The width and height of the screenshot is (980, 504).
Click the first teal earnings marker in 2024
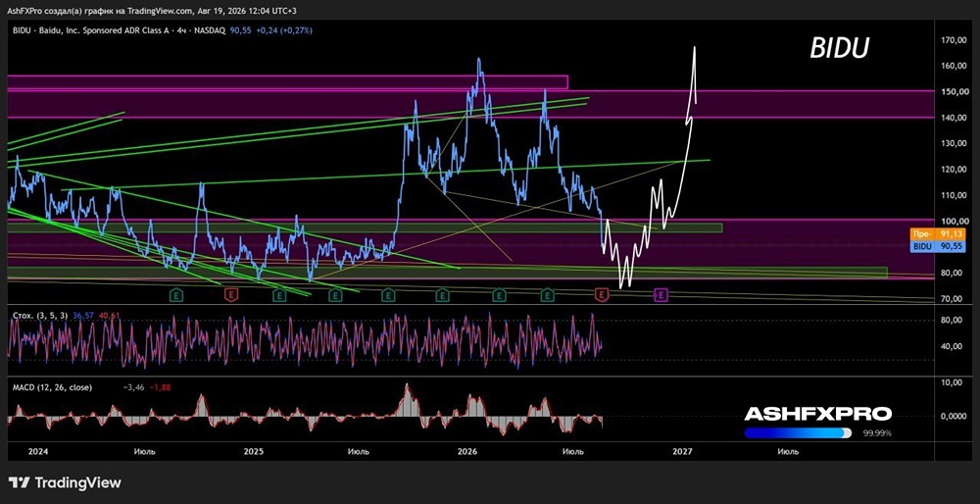[x=176, y=294]
